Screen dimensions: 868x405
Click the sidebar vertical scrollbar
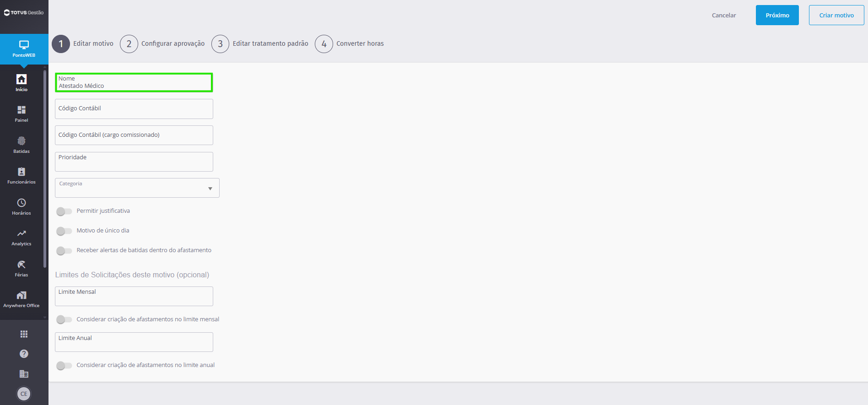pyautogui.click(x=45, y=168)
